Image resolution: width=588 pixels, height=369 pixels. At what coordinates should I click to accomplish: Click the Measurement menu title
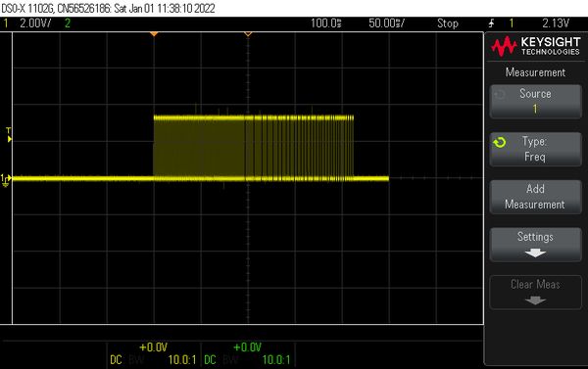point(535,71)
